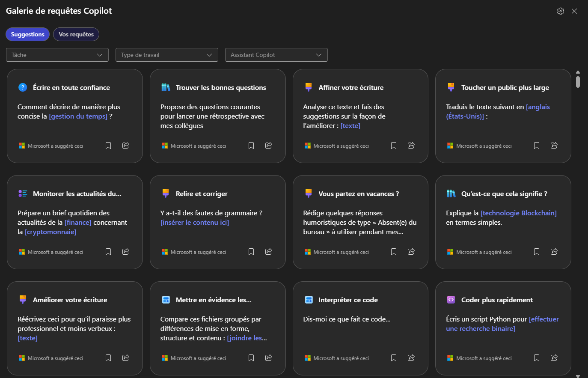Bookmark the 'Affiner votre écriture' card
The width and height of the screenshot is (588, 378).
pyautogui.click(x=394, y=146)
